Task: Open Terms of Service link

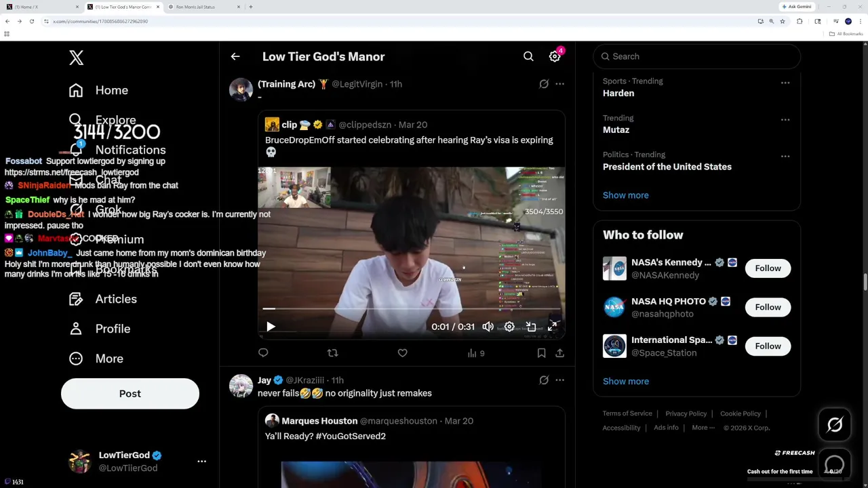Action: tap(627, 413)
